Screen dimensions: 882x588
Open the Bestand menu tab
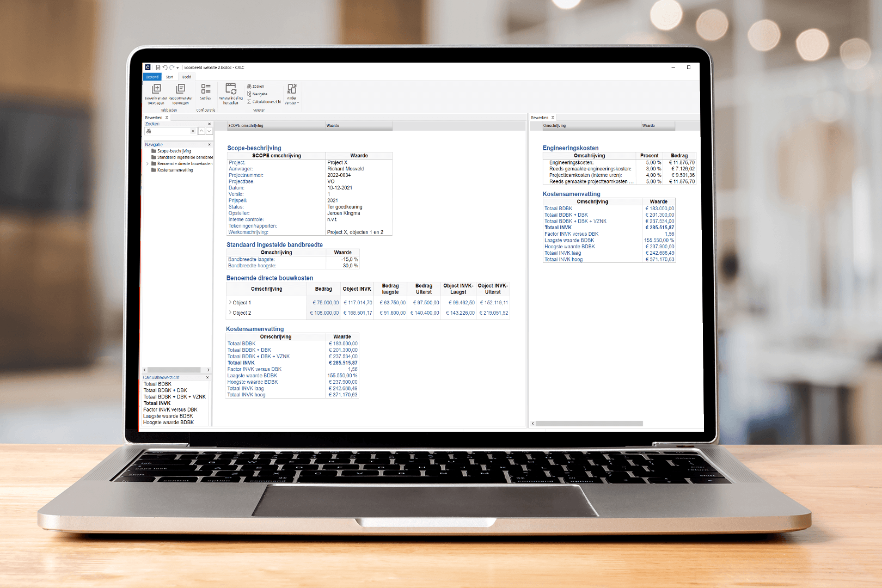pos(152,77)
